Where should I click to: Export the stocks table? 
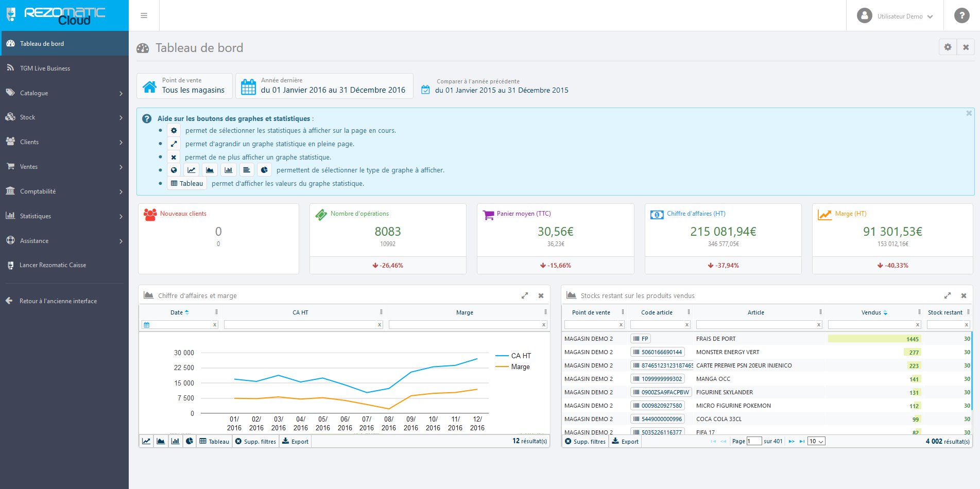click(x=625, y=441)
